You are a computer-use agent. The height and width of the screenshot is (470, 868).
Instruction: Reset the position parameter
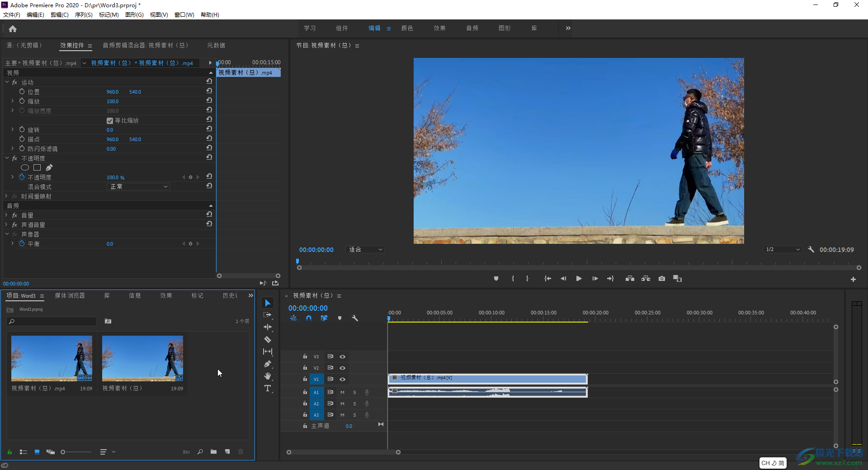(209, 91)
